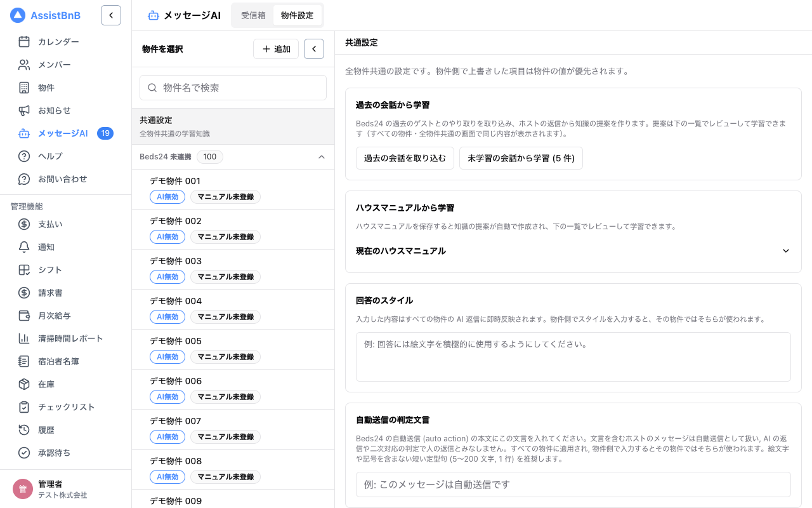Select デモ物件 004 in the list
The image size is (812, 508).
tap(233, 309)
